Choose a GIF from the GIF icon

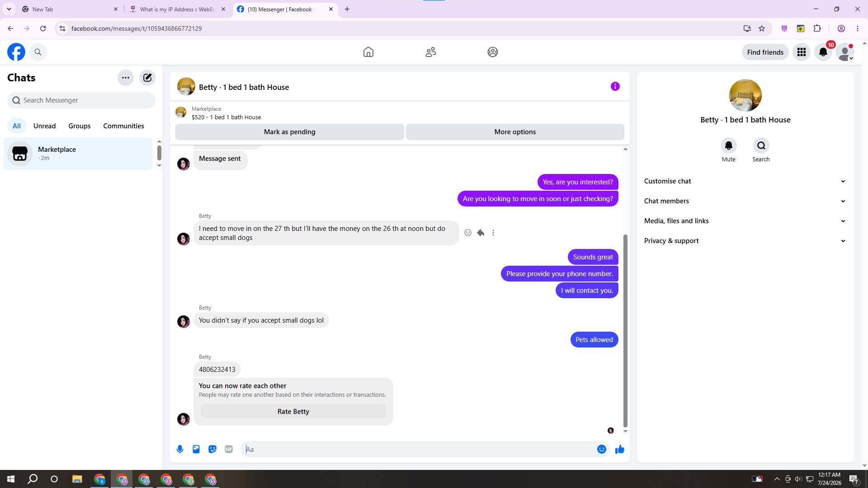(x=229, y=449)
